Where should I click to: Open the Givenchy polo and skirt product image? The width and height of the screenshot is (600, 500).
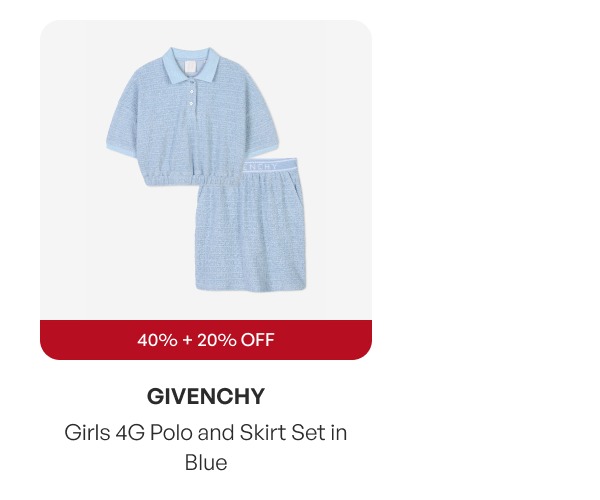point(206,170)
